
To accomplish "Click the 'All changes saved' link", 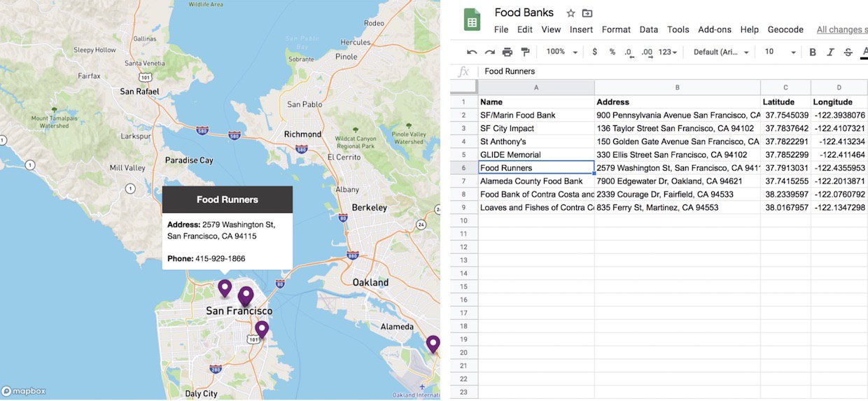I will (841, 29).
